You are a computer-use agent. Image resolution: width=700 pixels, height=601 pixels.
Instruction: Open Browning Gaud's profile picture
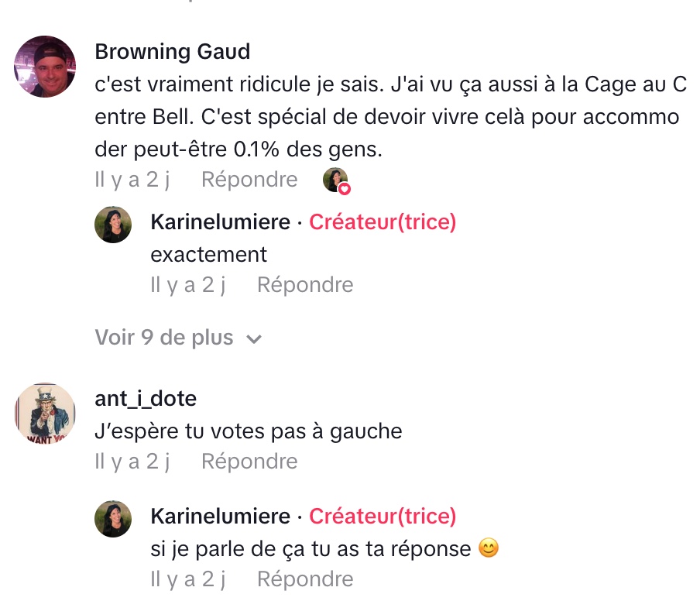click(45, 67)
